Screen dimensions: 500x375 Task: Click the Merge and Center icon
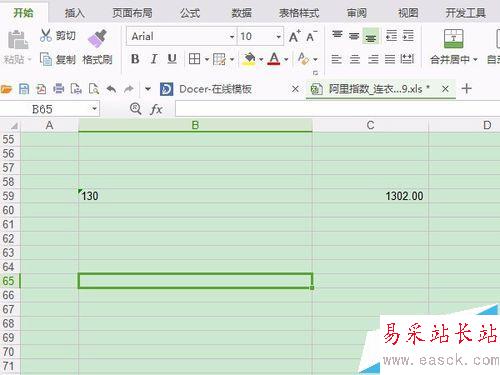[453, 38]
